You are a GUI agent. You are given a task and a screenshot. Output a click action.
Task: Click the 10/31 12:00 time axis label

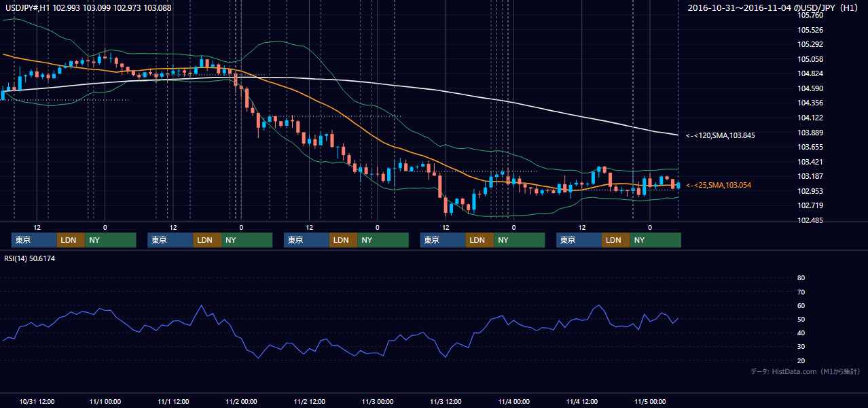(37, 402)
